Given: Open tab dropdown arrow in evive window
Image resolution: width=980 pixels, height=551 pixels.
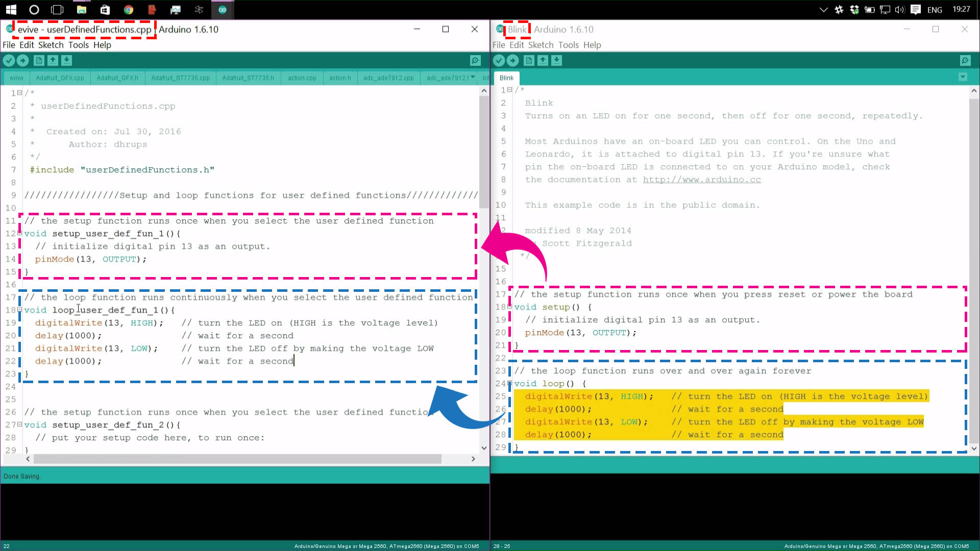Looking at the screenshot, I should (473, 77).
